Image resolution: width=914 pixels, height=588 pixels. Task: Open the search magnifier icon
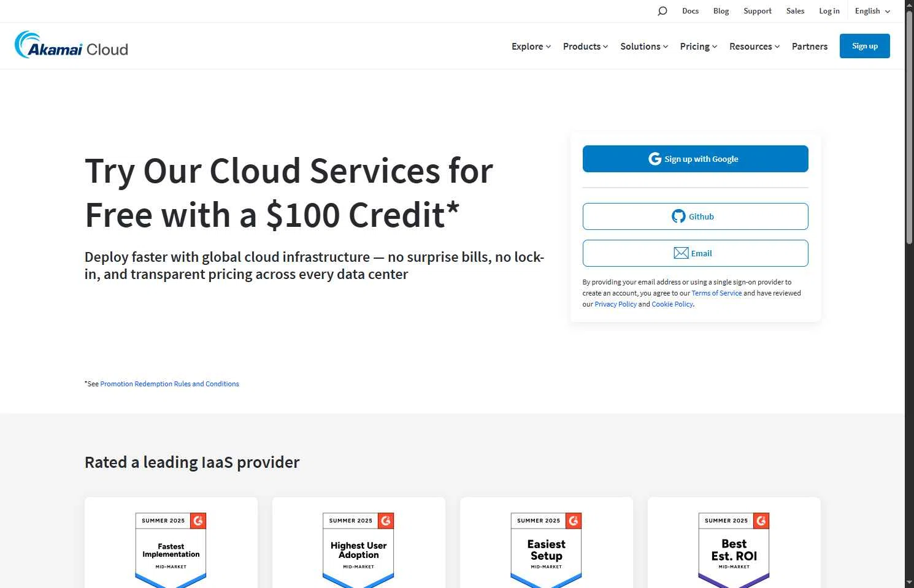[662, 11]
